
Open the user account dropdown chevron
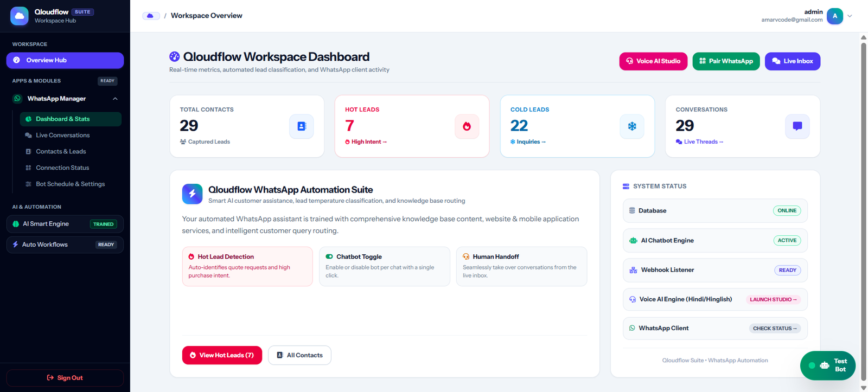point(850,16)
